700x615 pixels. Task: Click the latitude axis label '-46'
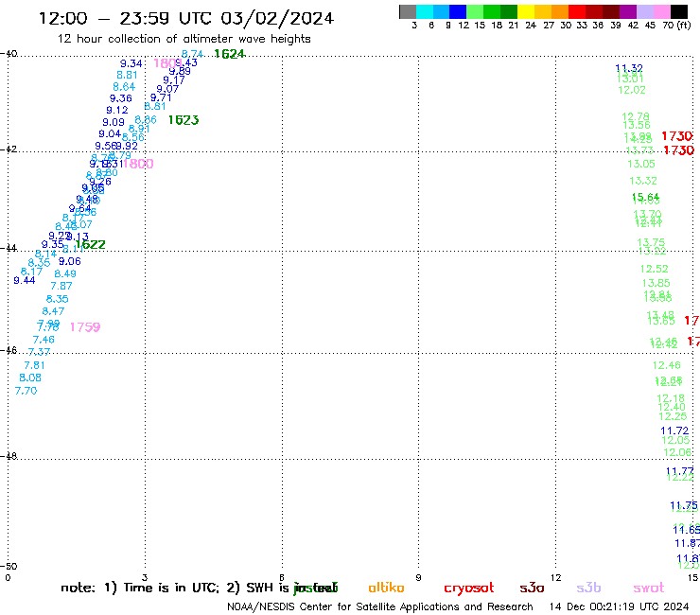pyautogui.click(x=9, y=350)
